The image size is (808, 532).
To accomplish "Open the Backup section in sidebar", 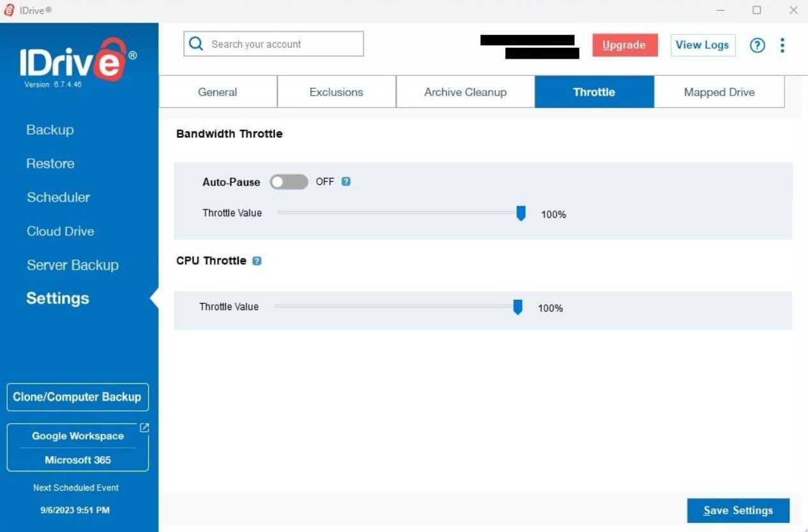I will [50, 129].
